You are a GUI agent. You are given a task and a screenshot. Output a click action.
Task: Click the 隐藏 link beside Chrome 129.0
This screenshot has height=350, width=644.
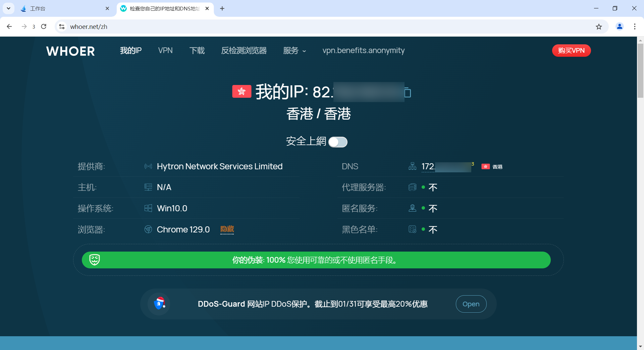click(227, 229)
